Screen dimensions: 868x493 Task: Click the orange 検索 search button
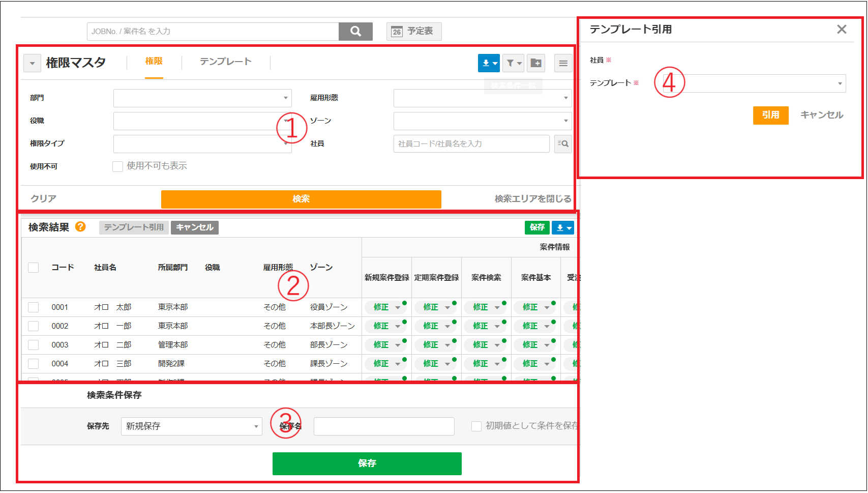point(301,199)
